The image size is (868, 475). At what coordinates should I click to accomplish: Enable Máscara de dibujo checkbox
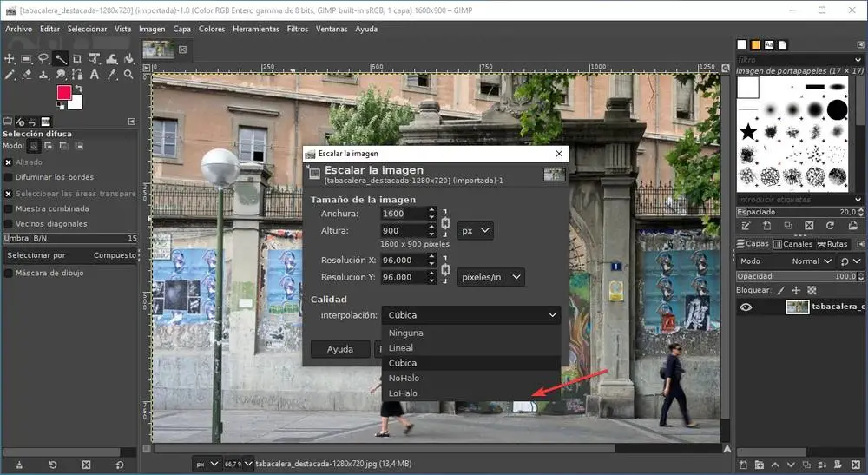tap(9, 273)
